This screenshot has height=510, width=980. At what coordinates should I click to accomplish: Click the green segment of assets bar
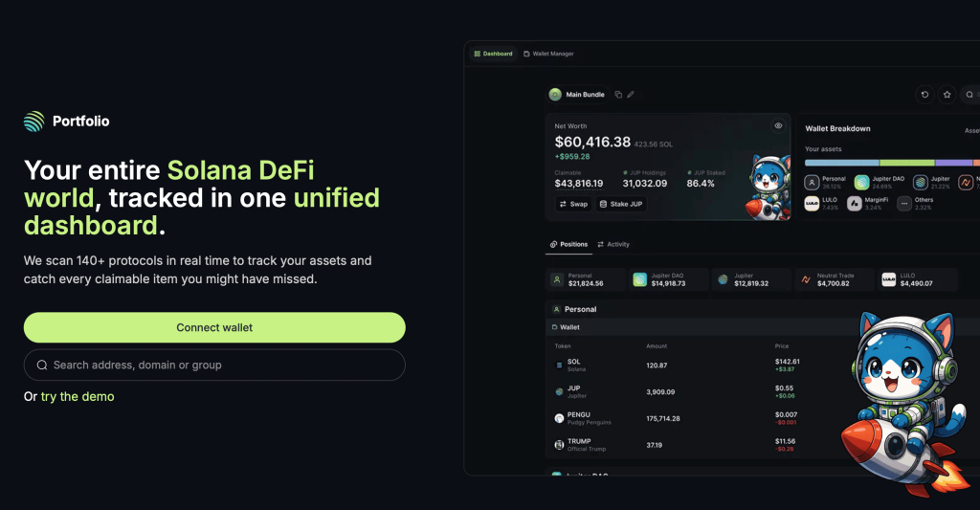pos(906,164)
